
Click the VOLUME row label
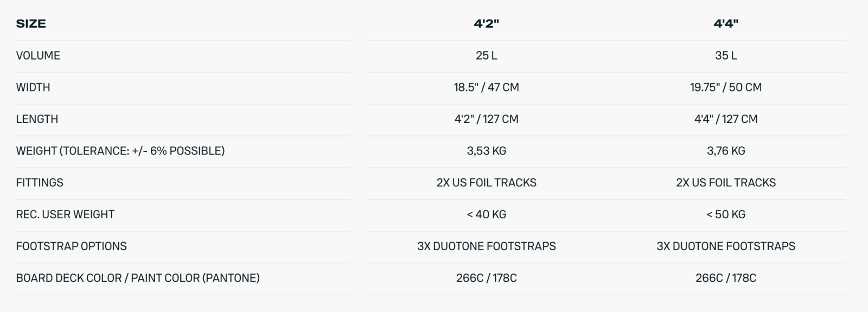[x=38, y=56]
